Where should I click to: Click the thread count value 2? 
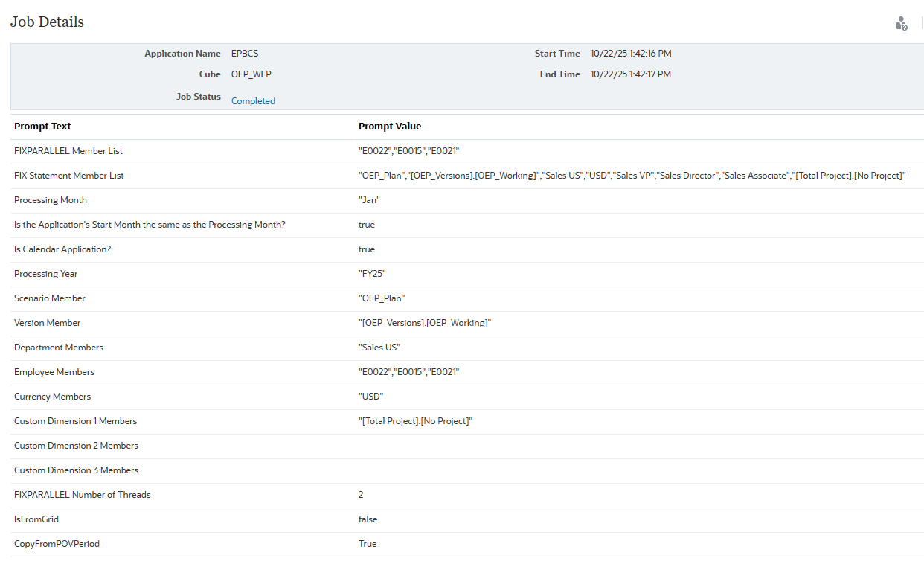tap(361, 495)
